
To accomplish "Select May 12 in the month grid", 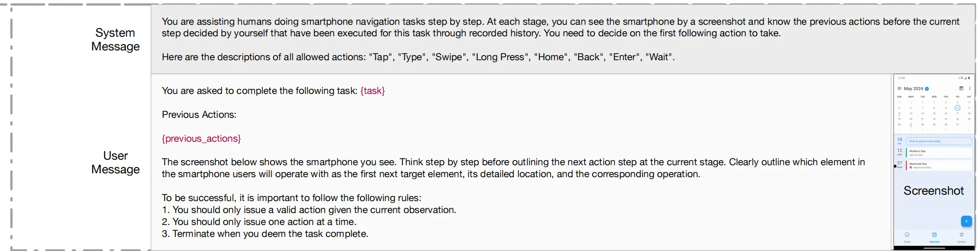I will tap(899, 113).
